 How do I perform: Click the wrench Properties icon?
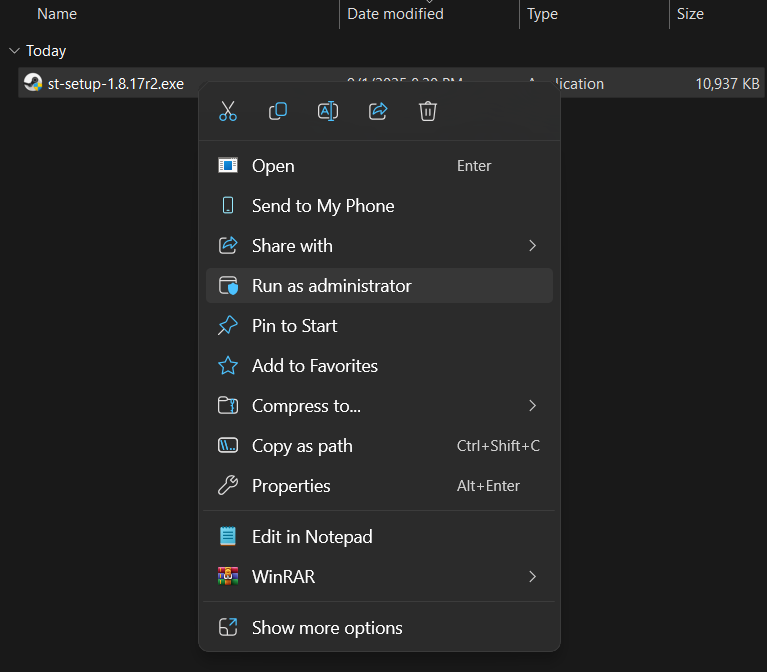pos(228,486)
